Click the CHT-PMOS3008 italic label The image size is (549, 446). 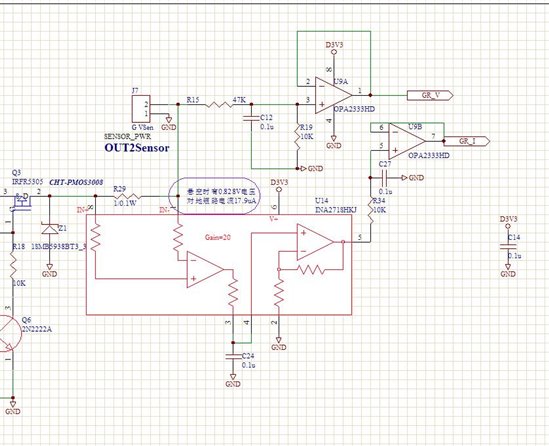76,182
